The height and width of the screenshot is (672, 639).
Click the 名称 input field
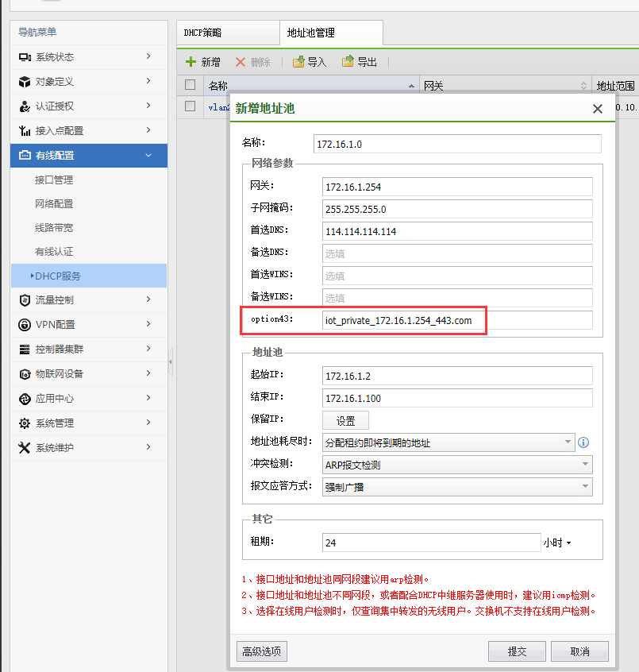point(457,144)
